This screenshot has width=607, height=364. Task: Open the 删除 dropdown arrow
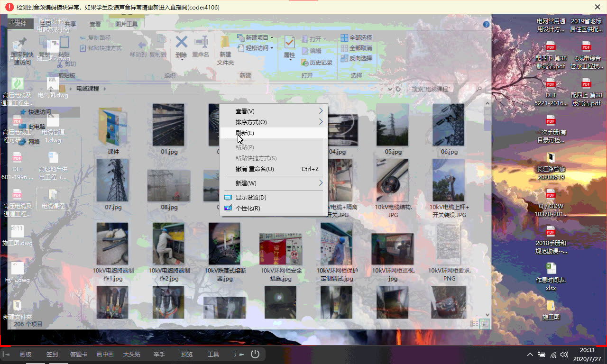point(182,60)
